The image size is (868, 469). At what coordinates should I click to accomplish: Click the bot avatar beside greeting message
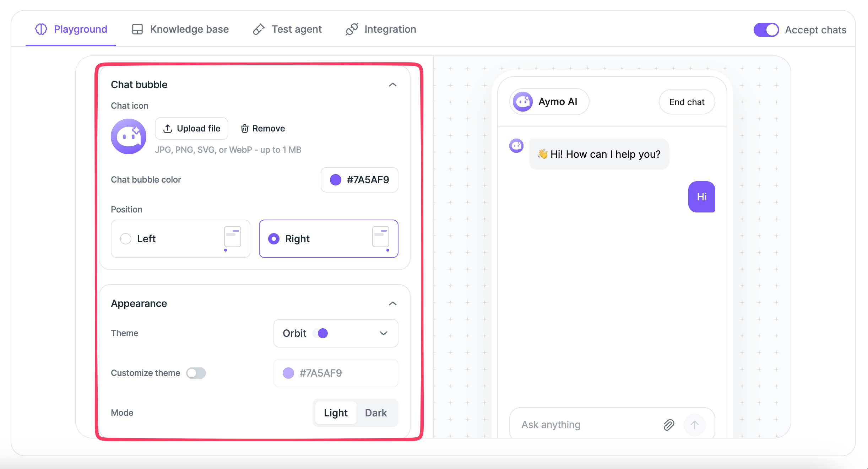click(x=516, y=146)
